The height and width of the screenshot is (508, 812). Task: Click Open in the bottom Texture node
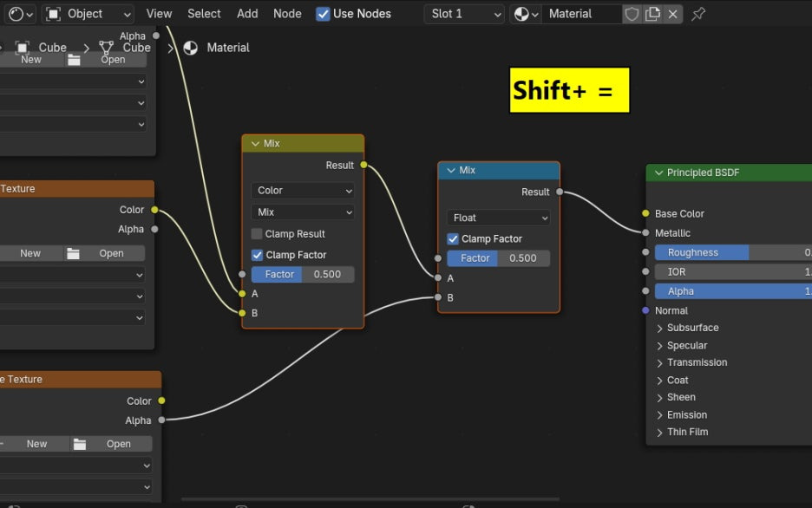tap(112, 444)
